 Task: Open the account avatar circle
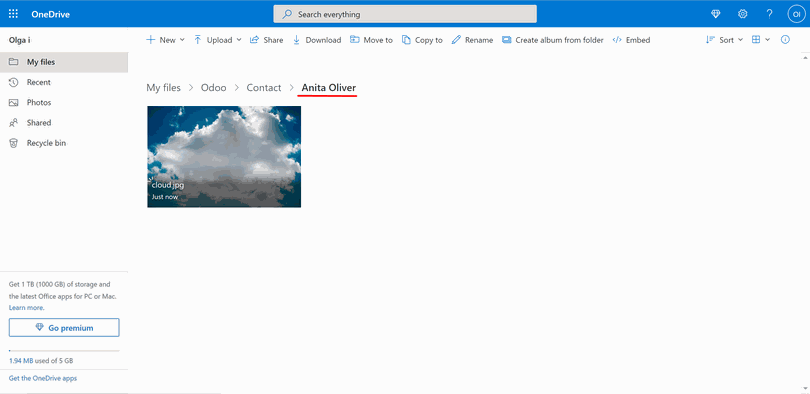click(796, 14)
